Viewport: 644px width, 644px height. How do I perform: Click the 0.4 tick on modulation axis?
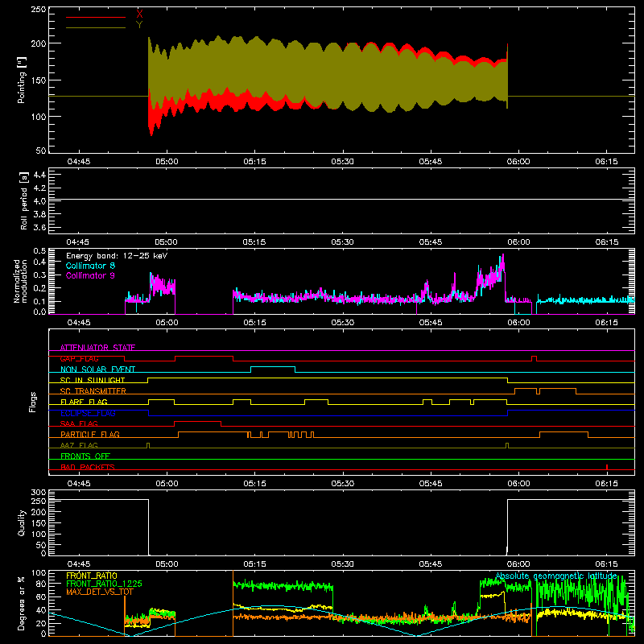(39, 262)
